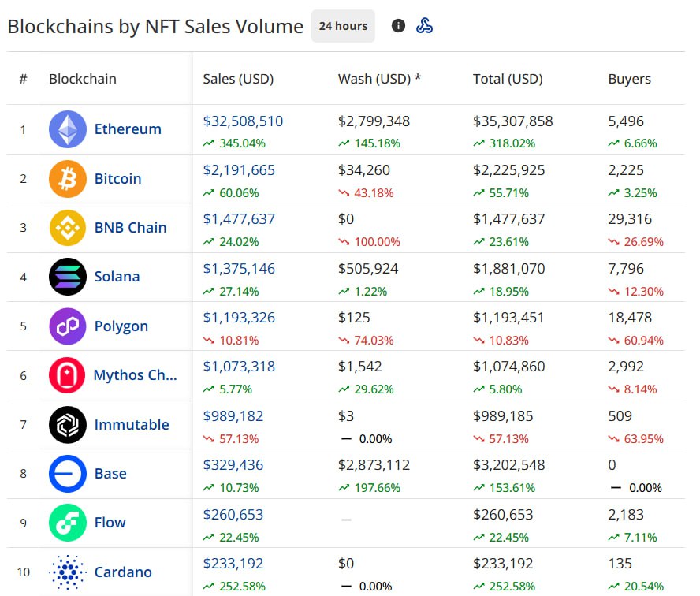Open the Polygon blockchain link

click(121, 326)
